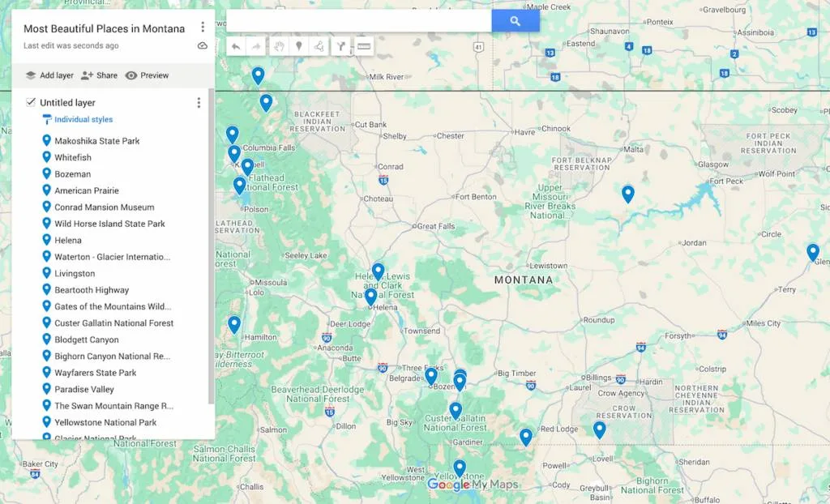The image size is (830, 504).
Task: Select Helena in the layer list
Action: coord(68,241)
